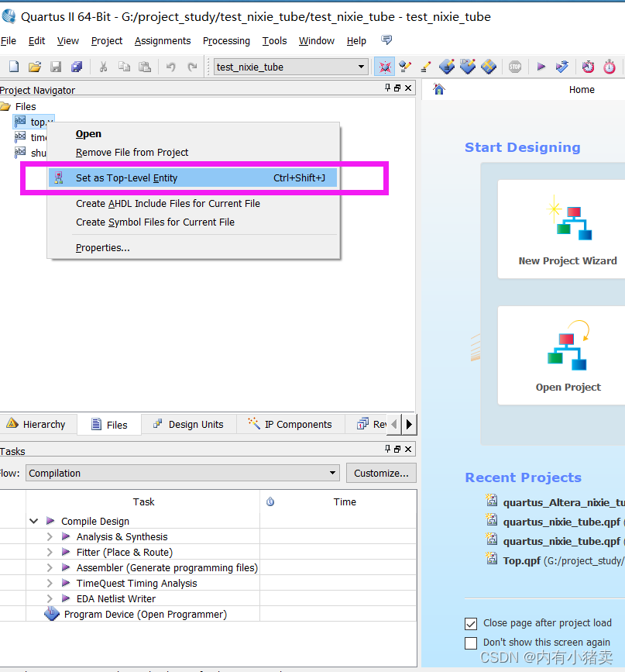625x672 pixels.
Task: Open the Tools menu
Action: pos(274,41)
